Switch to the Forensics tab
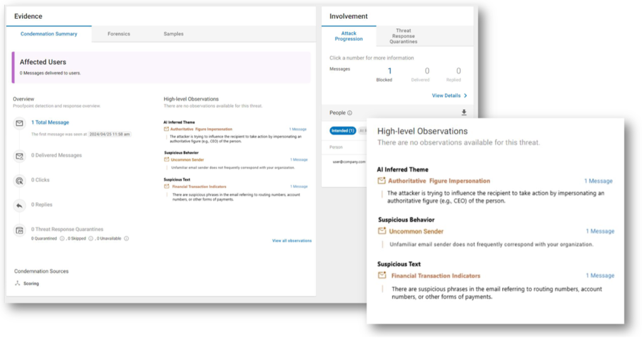The width and height of the screenshot is (644, 340). (118, 34)
